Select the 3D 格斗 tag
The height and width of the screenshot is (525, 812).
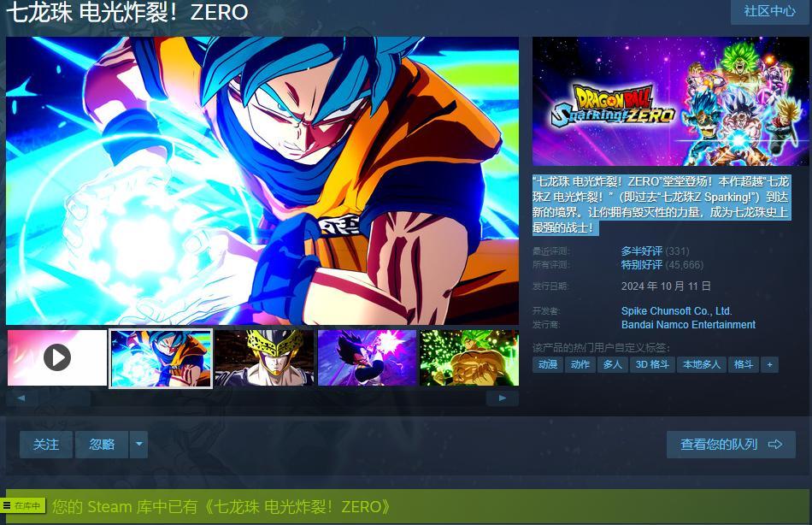click(652, 365)
